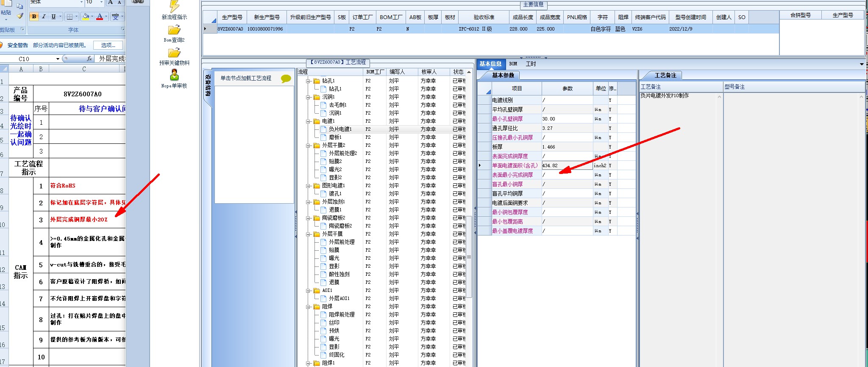The height and width of the screenshot is (367, 868).
Task: Open the Bom查询2 folder icon
Action: pos(174,30)
